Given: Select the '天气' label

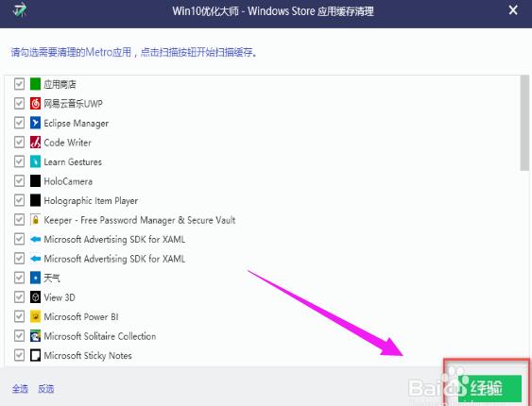Looking at the screenshot, I should [52, 279].
